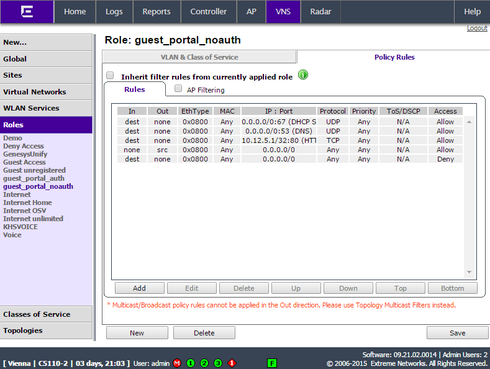Select the Internet unlimited role
The width and height of the screenshot is (490, 369).
point(33,219)
